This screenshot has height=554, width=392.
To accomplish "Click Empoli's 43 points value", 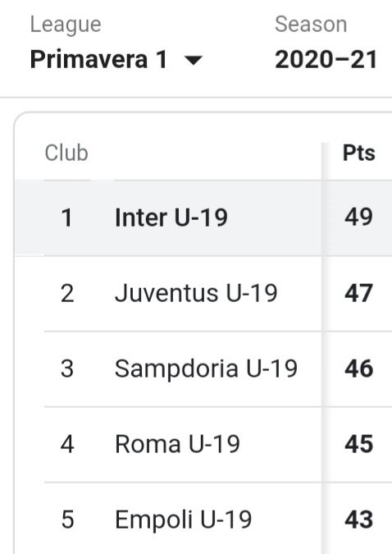I will [359, 520].
